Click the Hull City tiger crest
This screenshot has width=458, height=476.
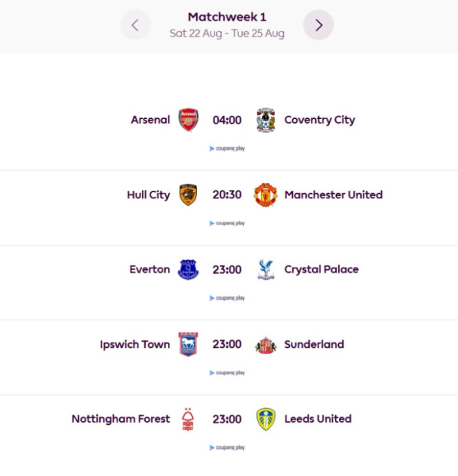coord(189,195)
